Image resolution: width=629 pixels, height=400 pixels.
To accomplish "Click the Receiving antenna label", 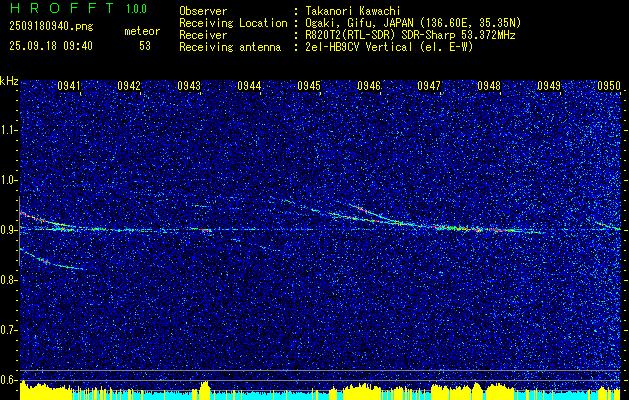I will (x=230, y=47).
